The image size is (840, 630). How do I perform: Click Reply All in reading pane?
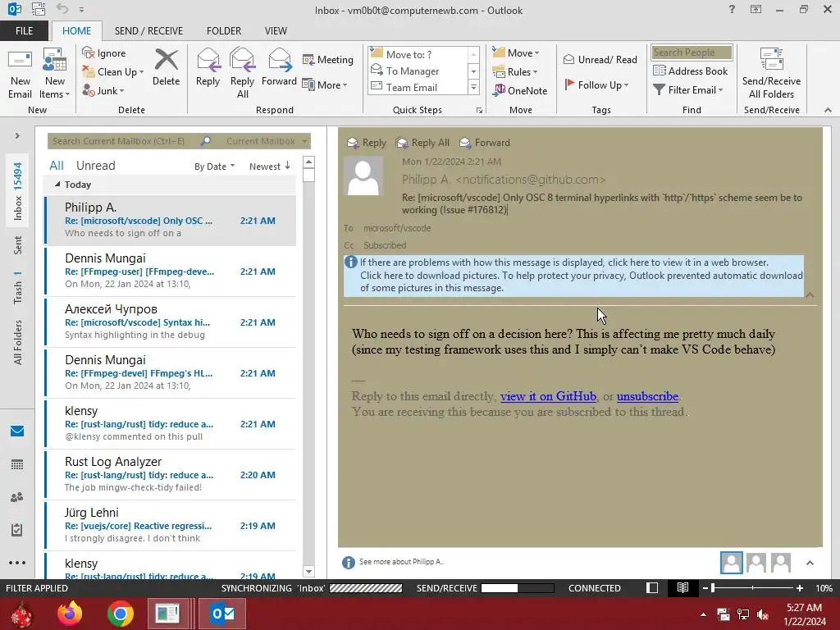(422, 143)
